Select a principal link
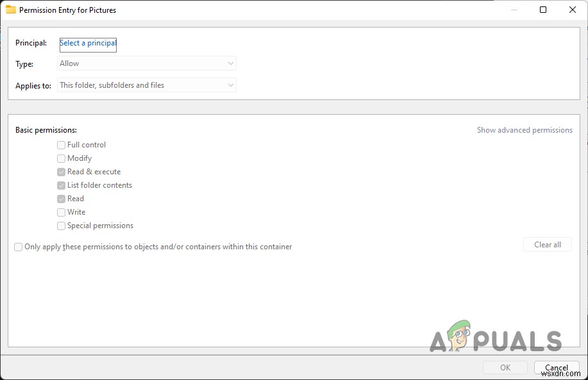Image resolution: width=588 pixels, height=380 pixels. tap(87, 43)
